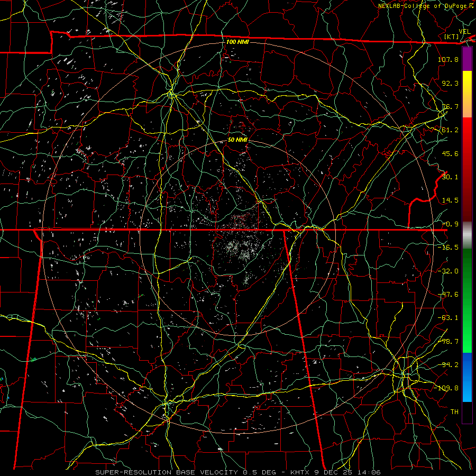Click the 107.8 velocity scale value
Screen dimensions: 476x476
448,59
